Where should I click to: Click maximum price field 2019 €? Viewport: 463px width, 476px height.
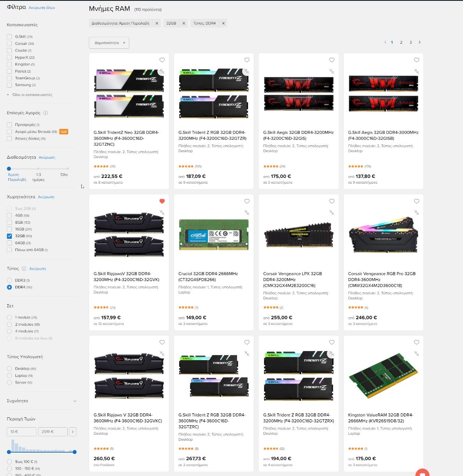pos(53,432)
